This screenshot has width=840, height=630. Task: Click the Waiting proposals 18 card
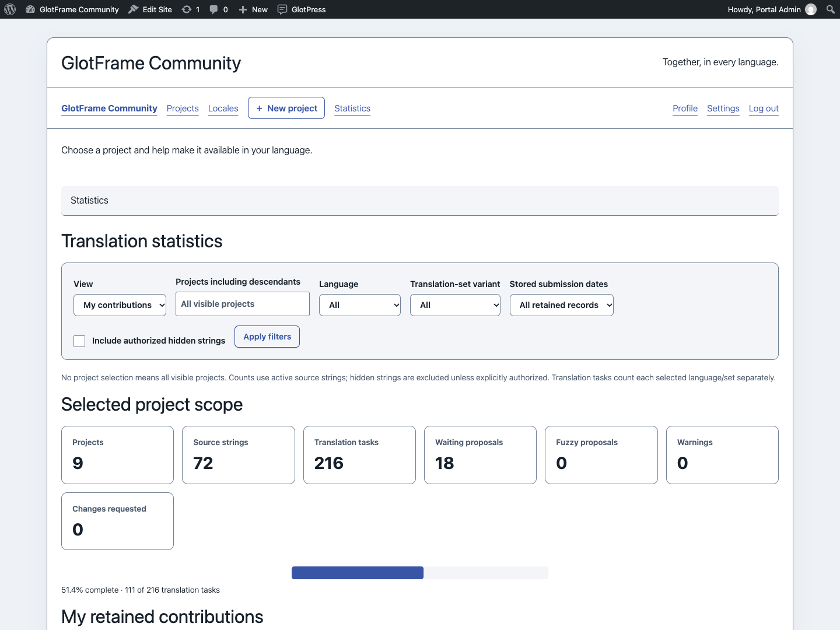pyautogui.click(x=480, y=455)
